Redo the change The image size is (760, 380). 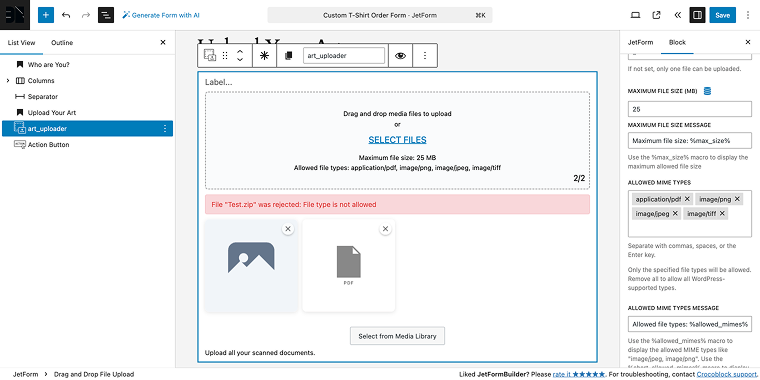point(86,15)
